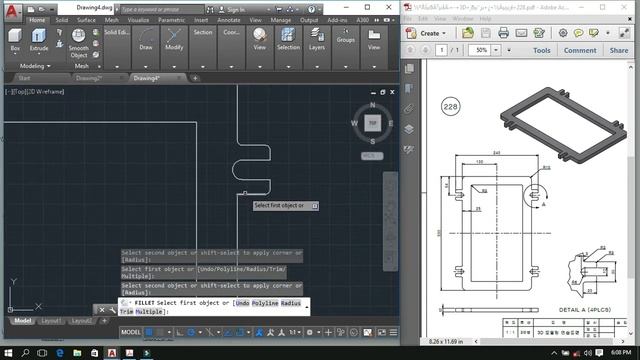Screen dimensions: 640x360
Task: Click the Acrobat page number field
Action: tap(441, 50)
